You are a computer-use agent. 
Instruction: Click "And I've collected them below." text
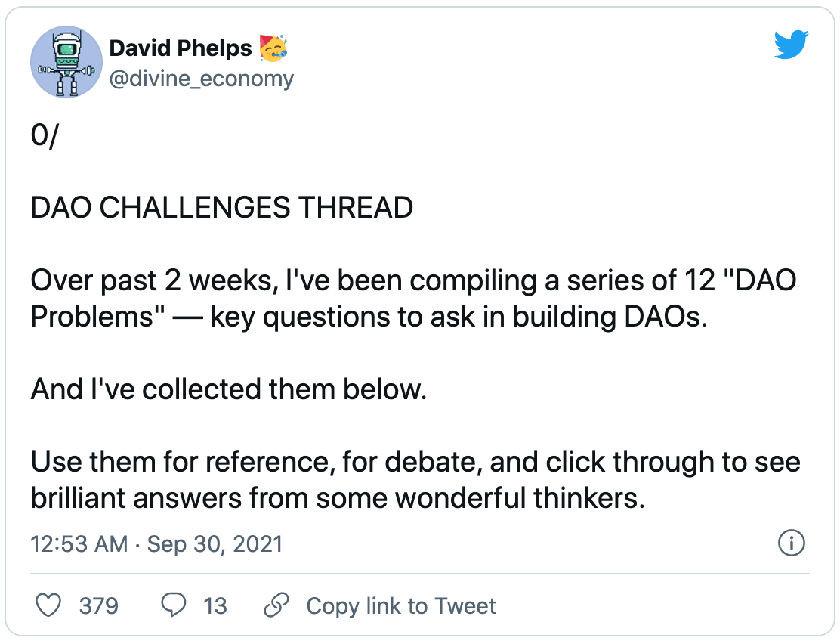click(x=229, y=389)
